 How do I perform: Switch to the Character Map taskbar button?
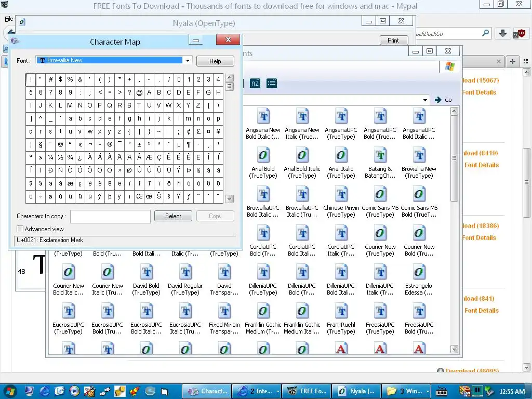[x=207, y=391]
